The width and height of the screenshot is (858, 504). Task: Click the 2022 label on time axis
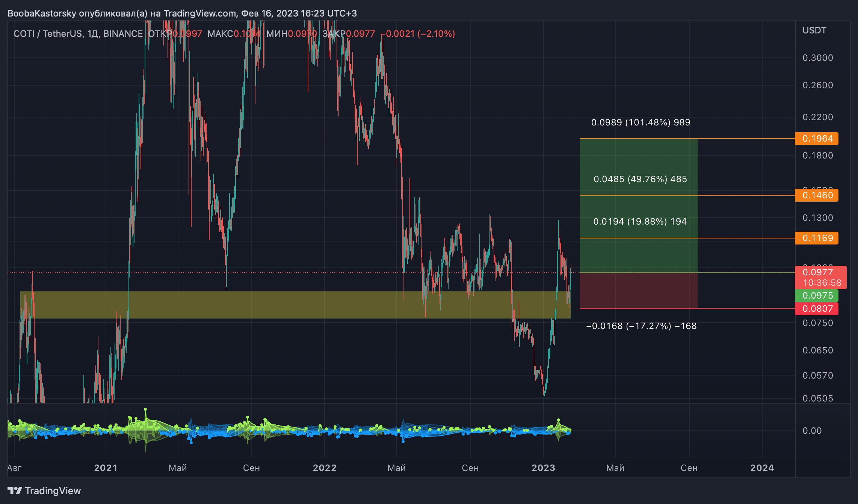(325, 468)
